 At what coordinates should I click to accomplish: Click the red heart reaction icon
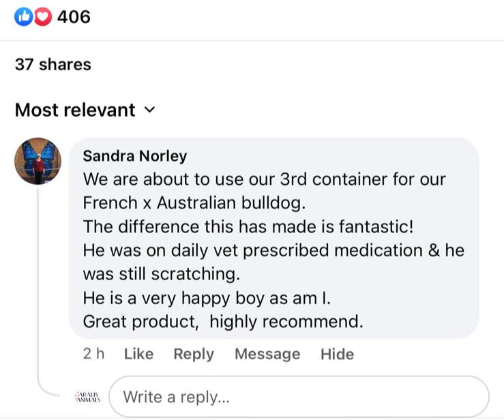coord(42,17)
